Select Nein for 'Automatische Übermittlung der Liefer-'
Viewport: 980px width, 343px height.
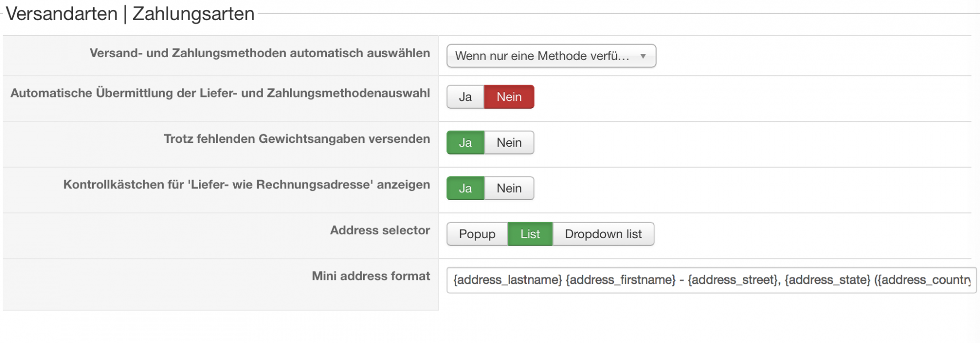coord(509,97)
